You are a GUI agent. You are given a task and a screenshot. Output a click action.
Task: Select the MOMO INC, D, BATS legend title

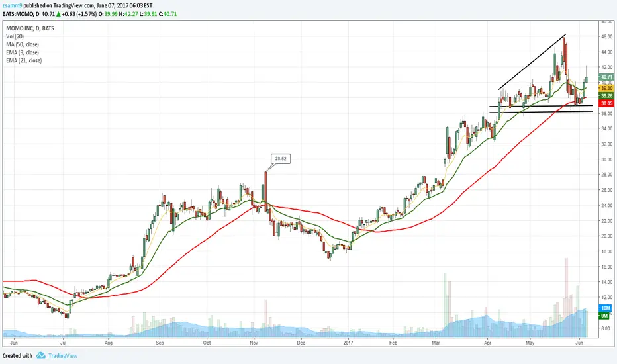point(30,28)
